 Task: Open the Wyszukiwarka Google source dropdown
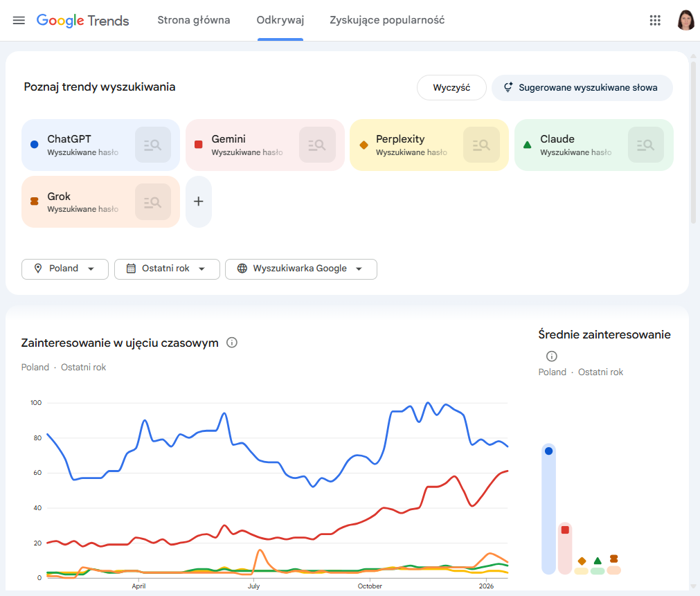pyautogui.click(x=300, y=269)
